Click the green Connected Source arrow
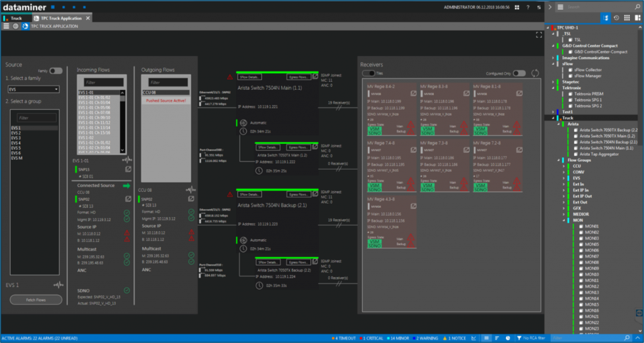 (x=127, y=185)
